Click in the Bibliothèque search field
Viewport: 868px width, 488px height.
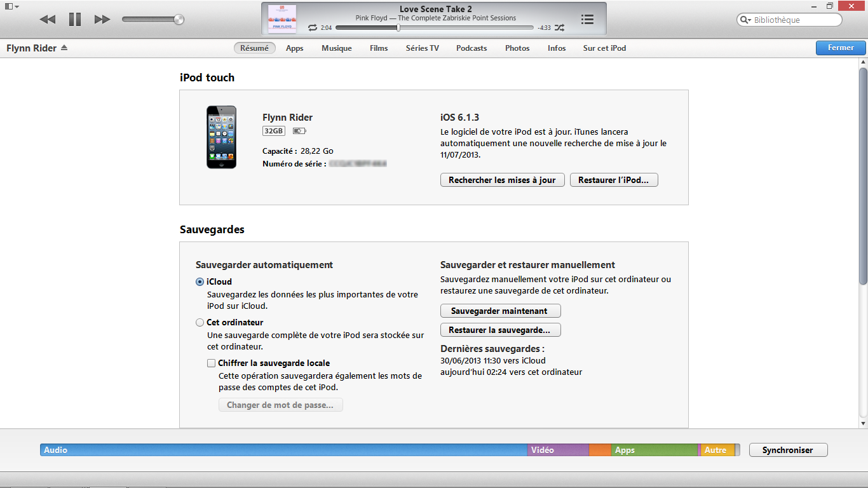point(794,20)
